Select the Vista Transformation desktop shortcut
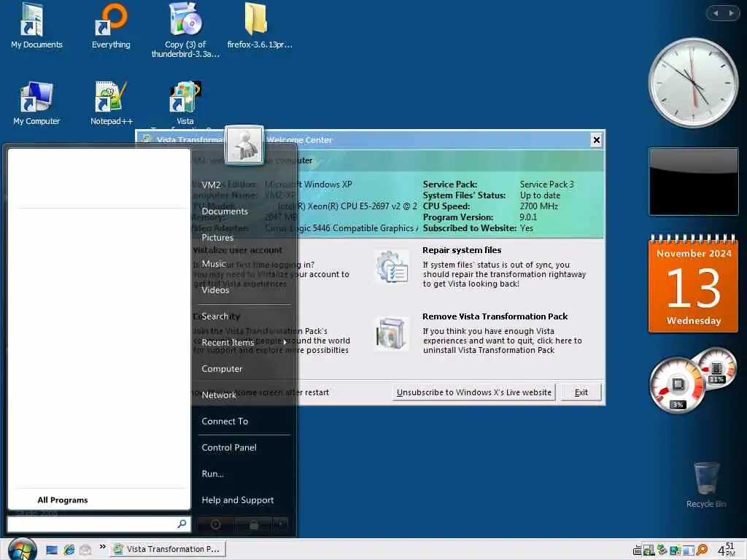This screenshot has height=560, width=747. (185, 103)
